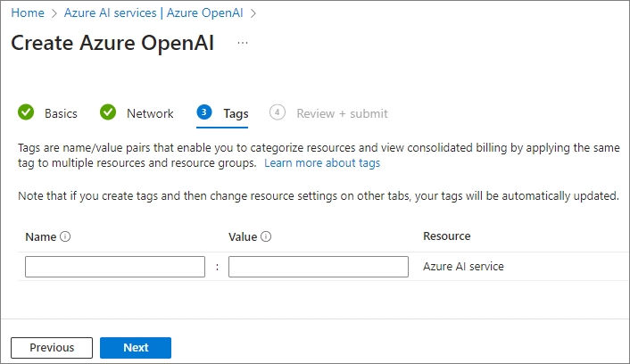
Task: Click the Resource column header
Action: click(x=446, y=236)
